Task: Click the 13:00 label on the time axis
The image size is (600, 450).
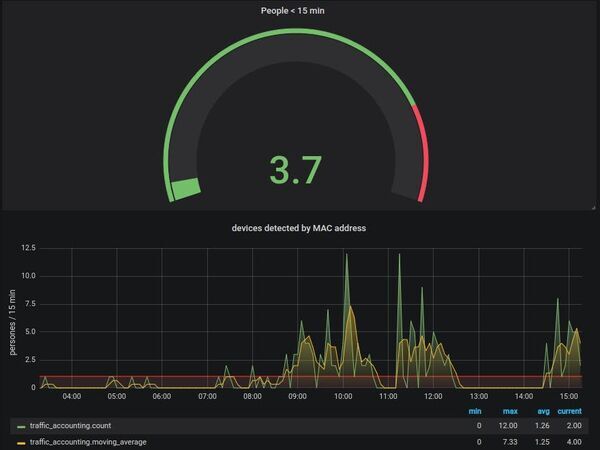Action: (478, 397)
